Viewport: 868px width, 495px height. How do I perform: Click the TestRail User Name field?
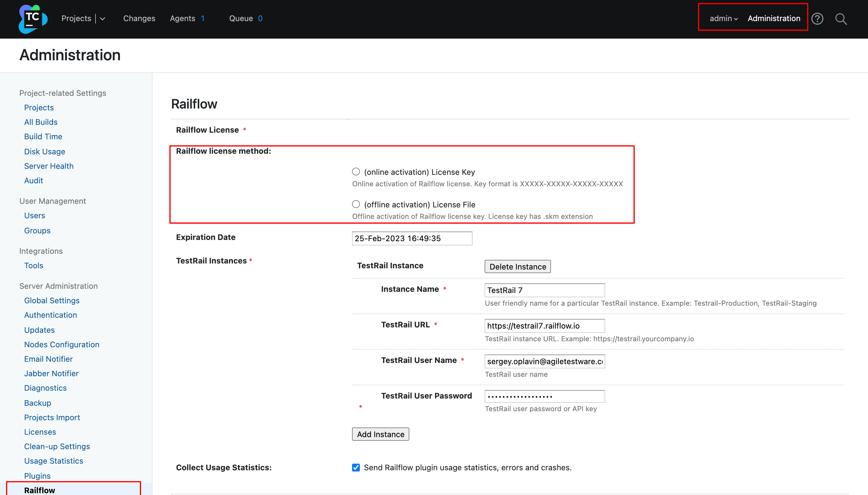pyautogui.click(x=544, y=361)
